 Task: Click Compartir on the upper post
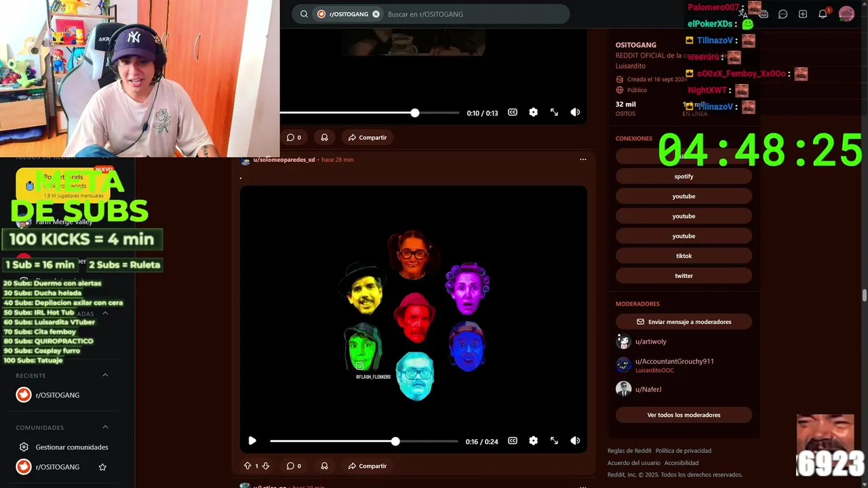(367, 138)
